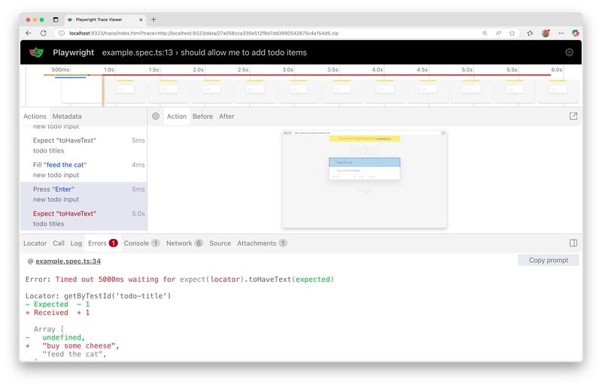602x387 pixels.
Task: Click the timeline at the 3.0s mark
Action: point(288,69)
